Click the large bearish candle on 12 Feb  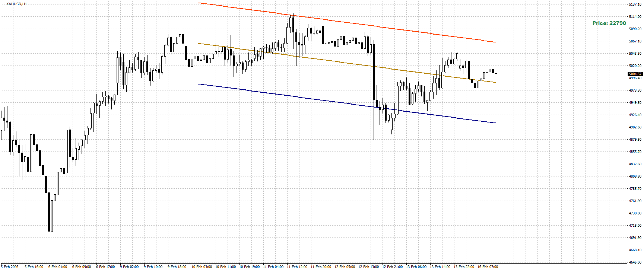click(374, 72)
